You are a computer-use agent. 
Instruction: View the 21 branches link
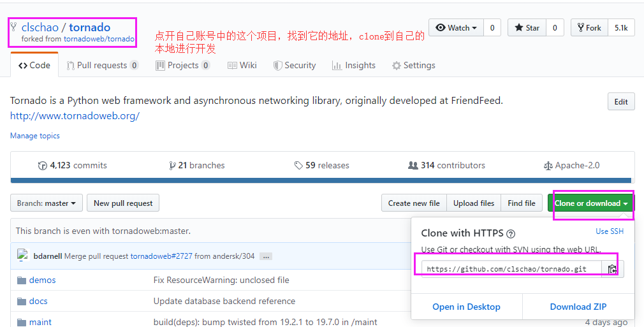(197, 166)
